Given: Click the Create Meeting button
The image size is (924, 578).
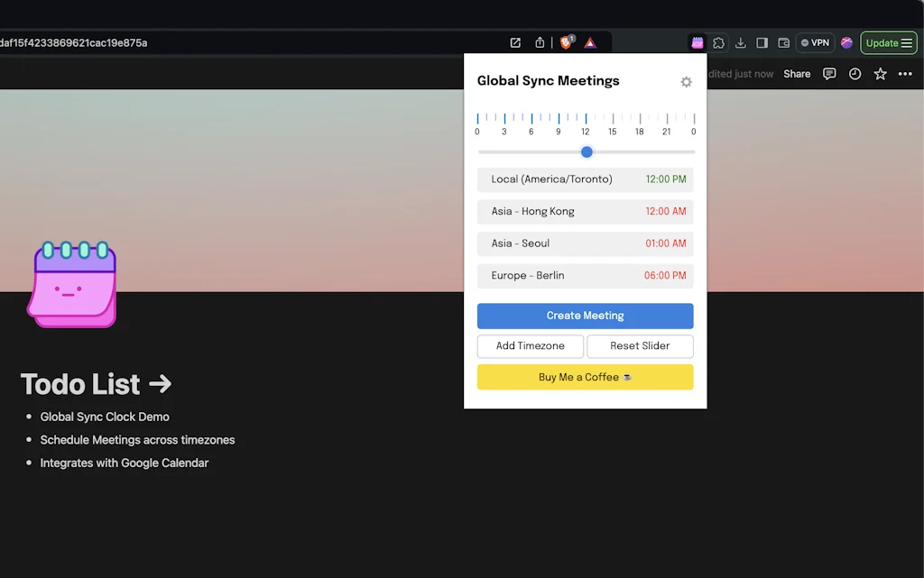Looking at the screenshot, I should [x=585, y=316].
